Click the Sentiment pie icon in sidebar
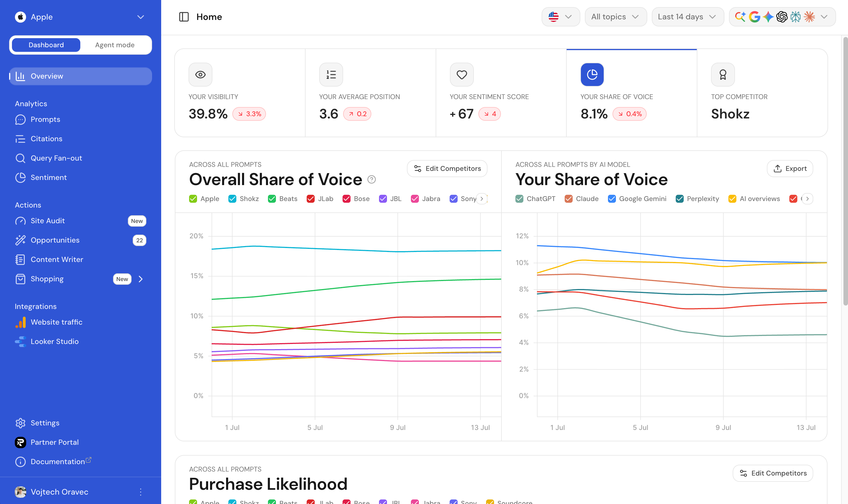 click(x=21, y=178)
